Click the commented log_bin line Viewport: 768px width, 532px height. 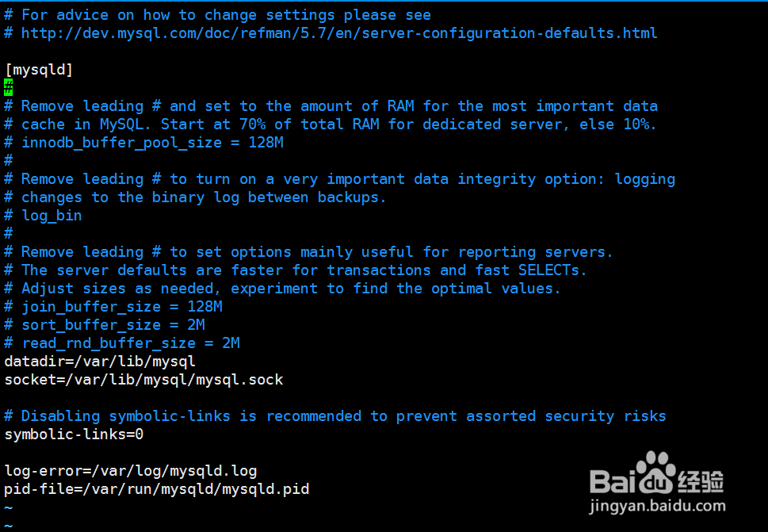(51, 216)
